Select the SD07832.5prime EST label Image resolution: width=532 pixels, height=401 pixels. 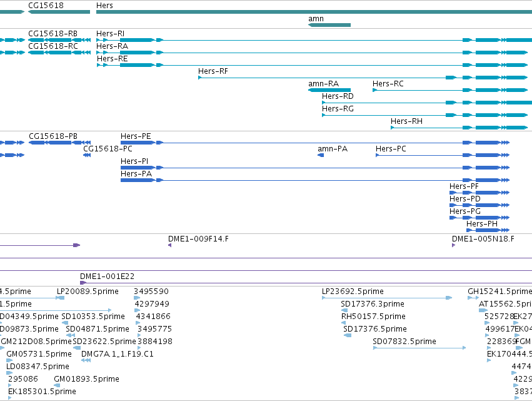pyautogui.click(x=404, y=342)
